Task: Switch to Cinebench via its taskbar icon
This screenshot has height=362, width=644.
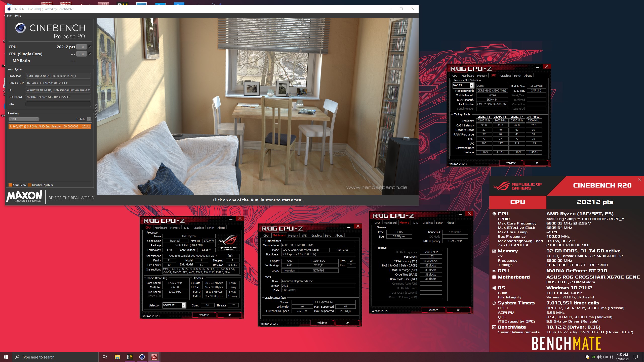Action: pyautogui.click(x=142, y=357)
